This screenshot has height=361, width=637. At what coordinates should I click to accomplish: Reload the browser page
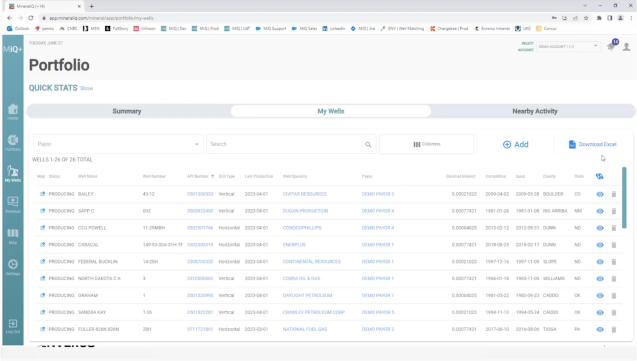click(31, 18)
